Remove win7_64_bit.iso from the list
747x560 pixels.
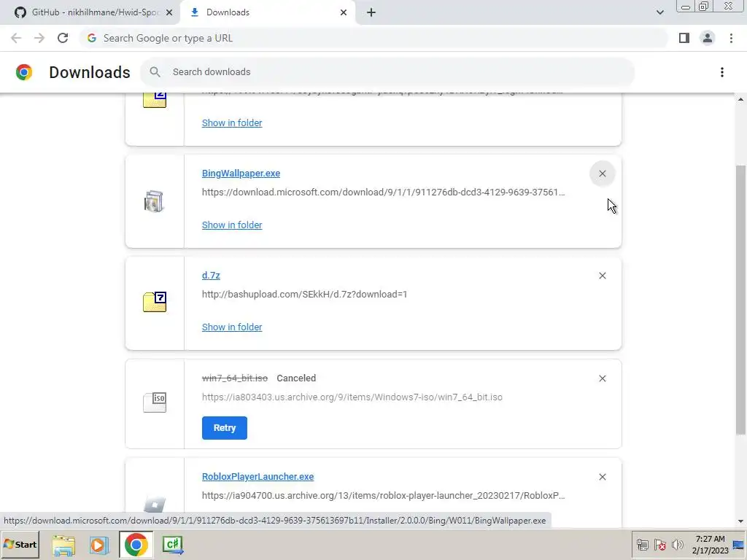click(x=602, y=378)
